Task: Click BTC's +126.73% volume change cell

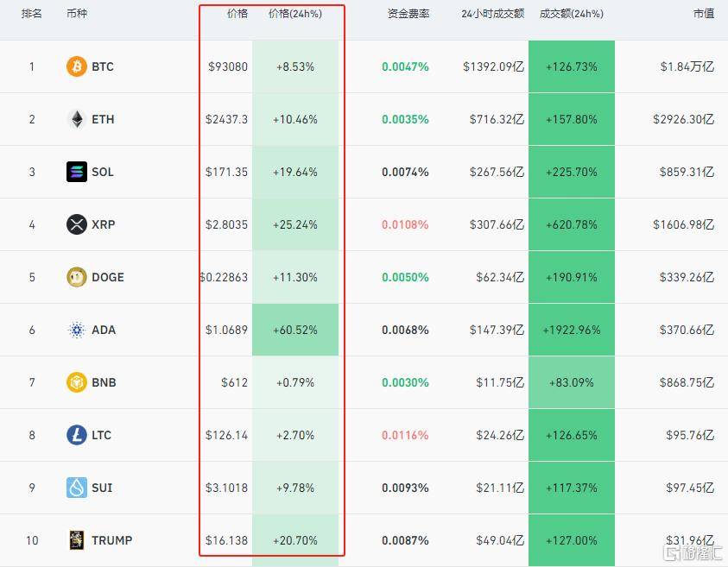Action: click(x=572, y=66)
